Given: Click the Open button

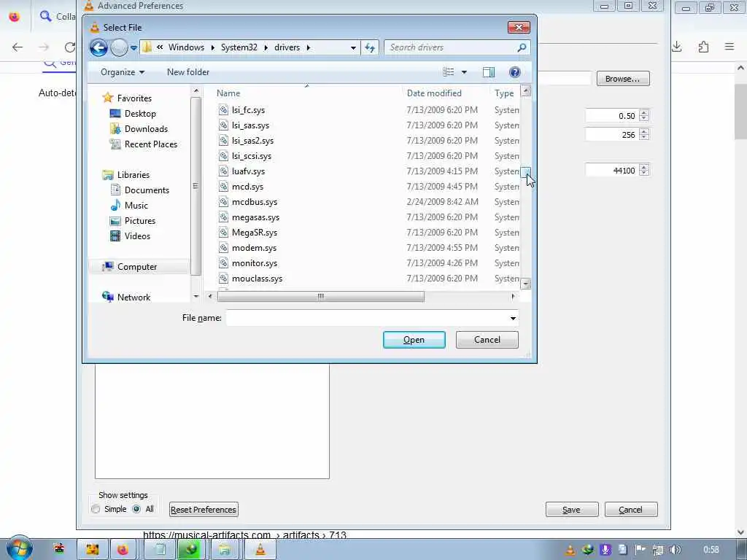Looking at the screenshot, I should (x=414, y=340).
